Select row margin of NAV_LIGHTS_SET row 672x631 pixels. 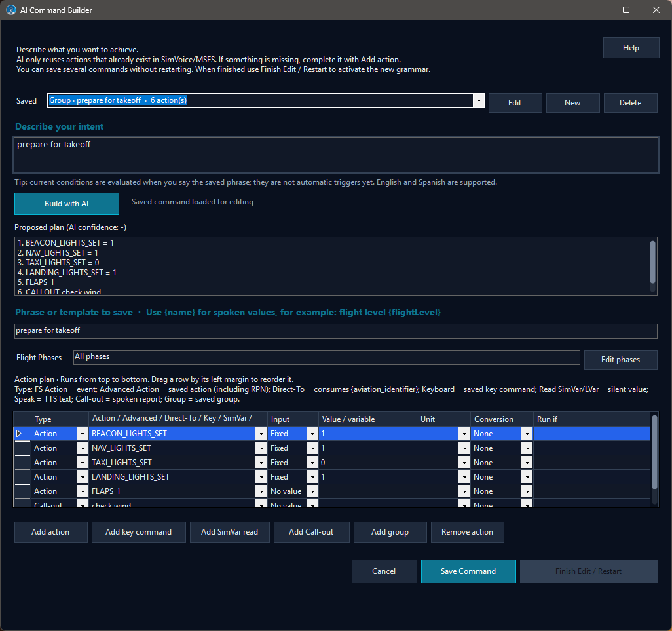(22, 448)
